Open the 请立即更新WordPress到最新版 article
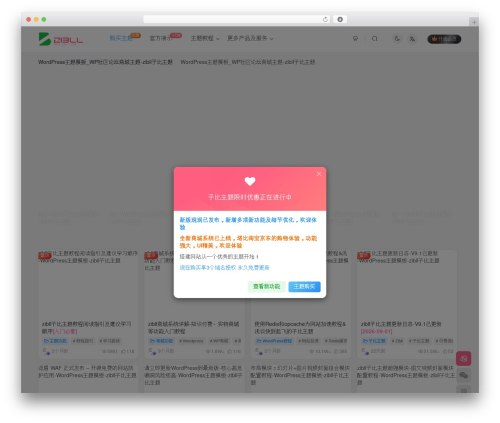This screenshot has width=500, height=423. pos(194,375)
